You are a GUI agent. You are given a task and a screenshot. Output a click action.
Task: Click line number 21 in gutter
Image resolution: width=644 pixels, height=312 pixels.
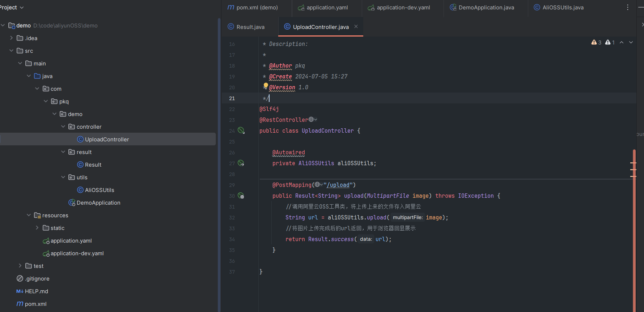[x=232, y=98]
